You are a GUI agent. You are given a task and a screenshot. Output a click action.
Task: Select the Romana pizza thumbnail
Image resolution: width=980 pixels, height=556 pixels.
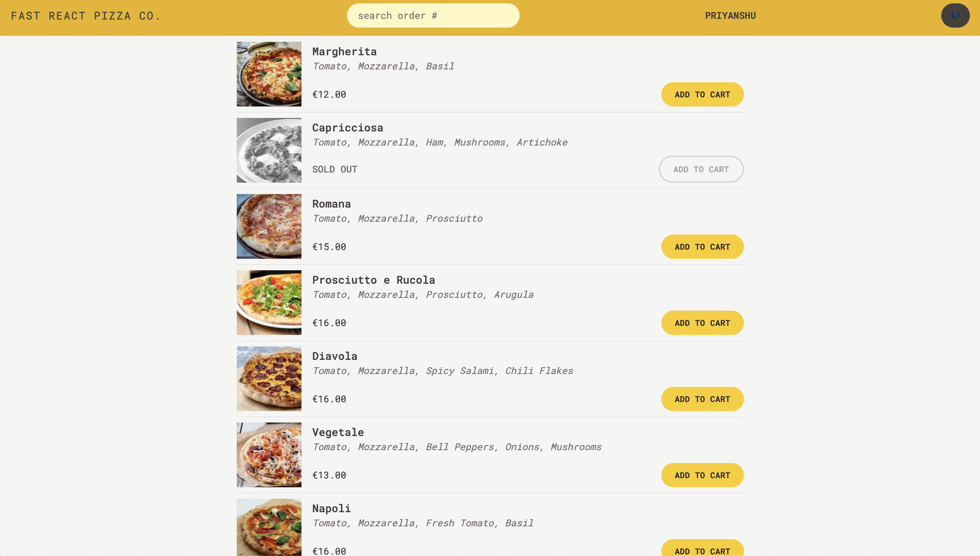tap(269, 226)
